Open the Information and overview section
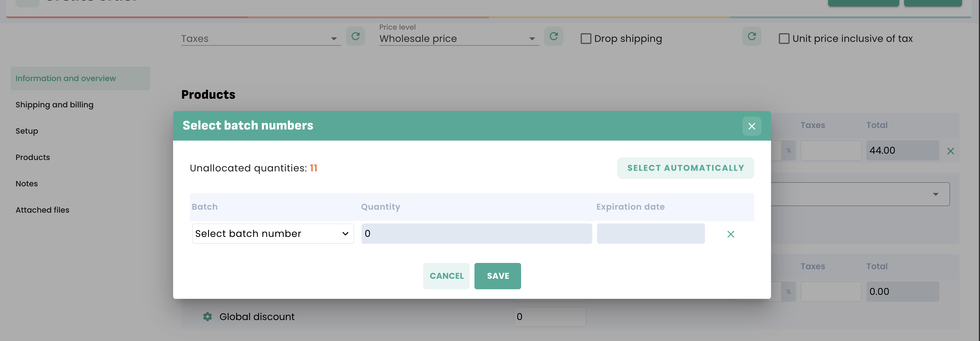This screenshot has height=341, width=980. tap(66, 78)
